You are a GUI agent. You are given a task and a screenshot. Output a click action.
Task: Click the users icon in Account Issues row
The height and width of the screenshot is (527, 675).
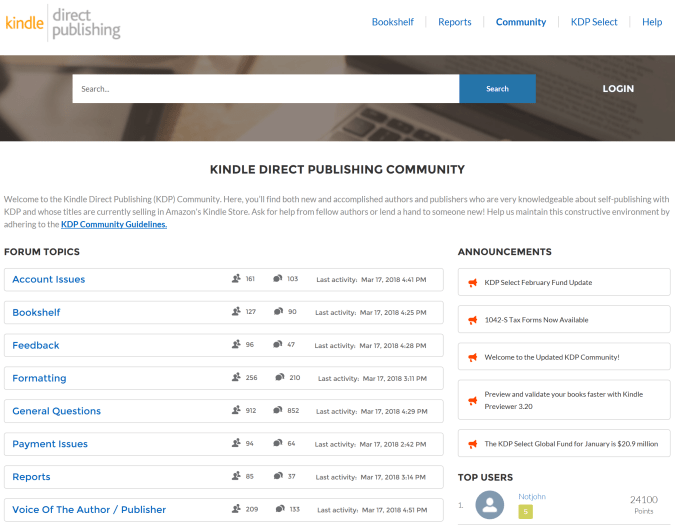pyautogui.click(x=236, y=279)
